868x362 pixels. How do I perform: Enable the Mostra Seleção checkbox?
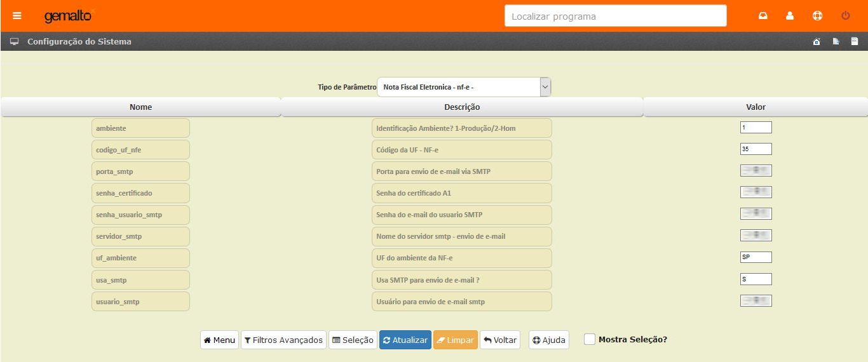click(590, 339)
